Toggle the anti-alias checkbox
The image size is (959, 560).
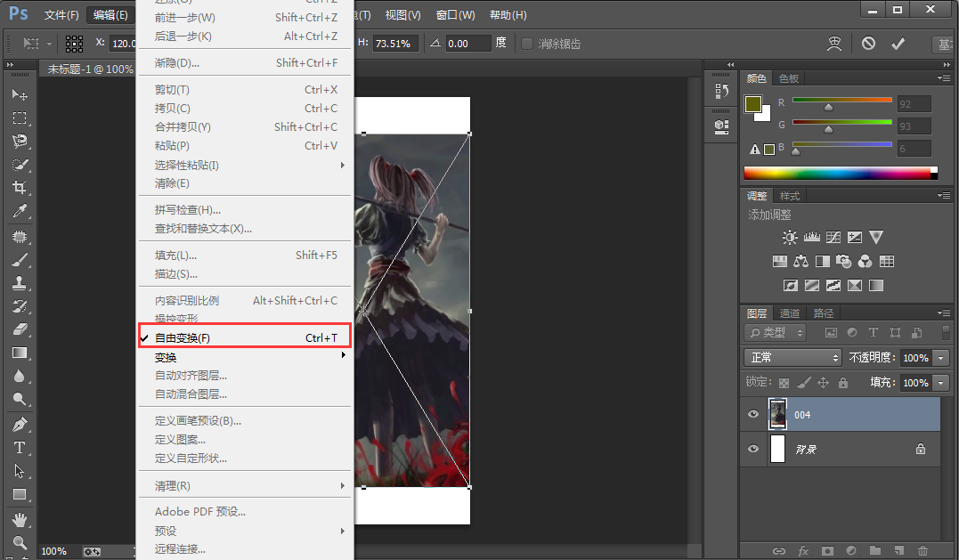click(526, 44)
